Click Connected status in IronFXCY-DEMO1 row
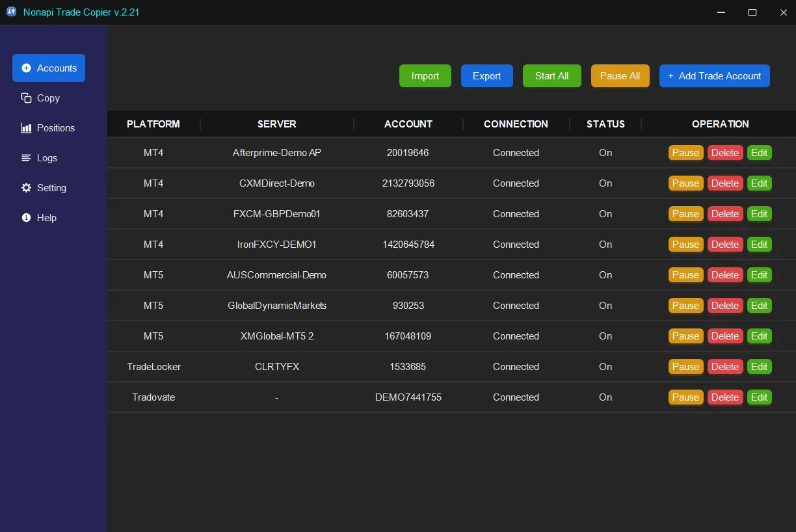The height and width of the screenshot is (532, 796). pyautogui.click(x=516, y=245)
